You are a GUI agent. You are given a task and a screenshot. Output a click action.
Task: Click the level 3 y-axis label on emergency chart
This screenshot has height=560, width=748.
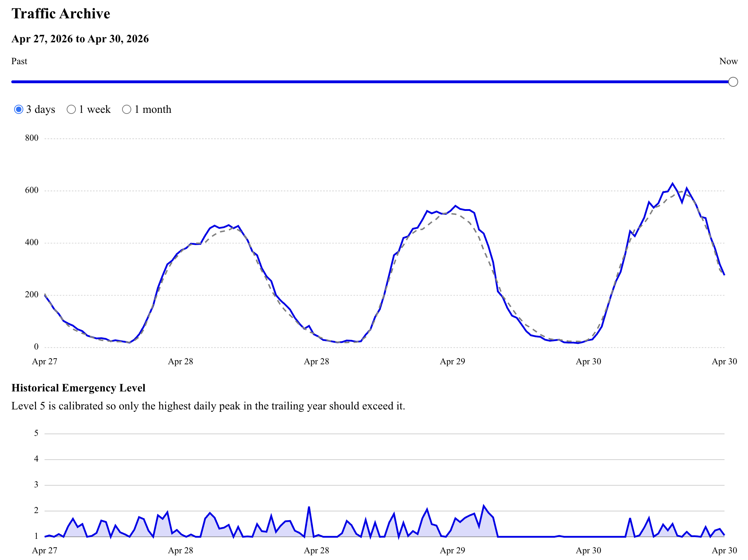click(36, 485)
